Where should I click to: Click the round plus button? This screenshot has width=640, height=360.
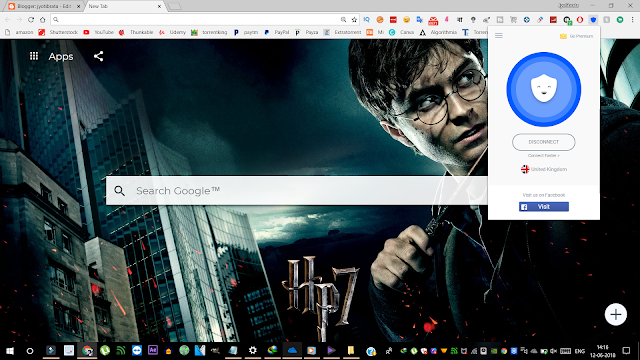(x=616, y=314)
